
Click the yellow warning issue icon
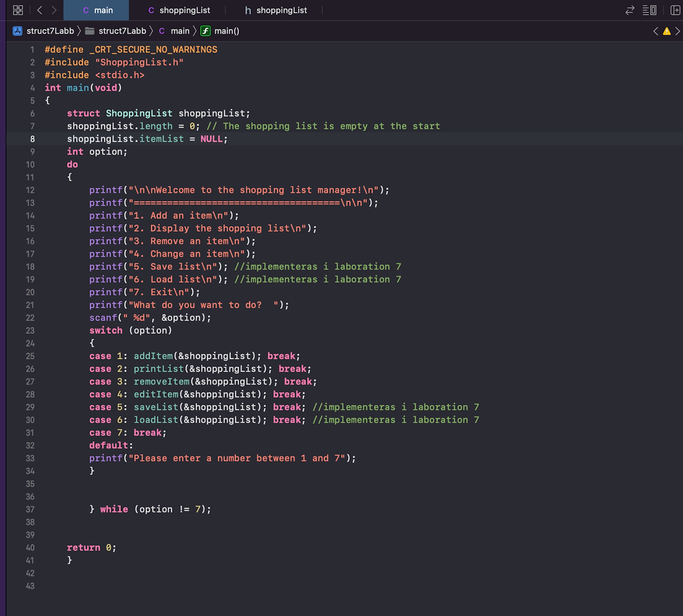point(666,31)
